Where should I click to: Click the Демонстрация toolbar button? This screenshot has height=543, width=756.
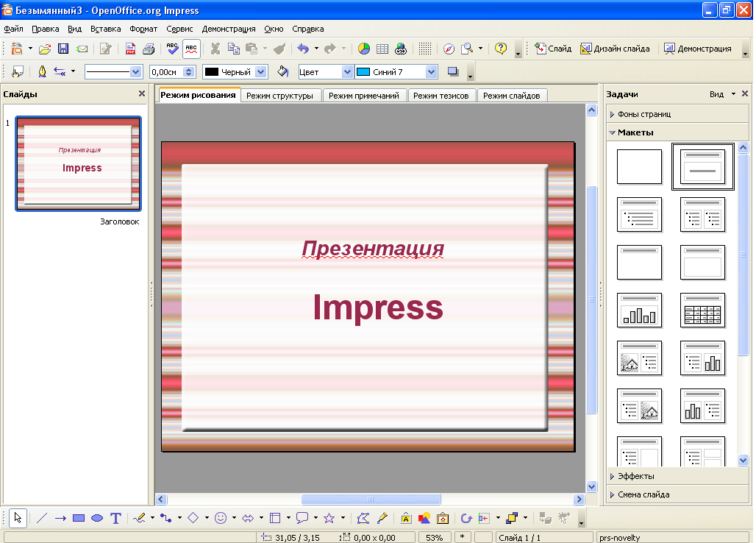point(697,49)
